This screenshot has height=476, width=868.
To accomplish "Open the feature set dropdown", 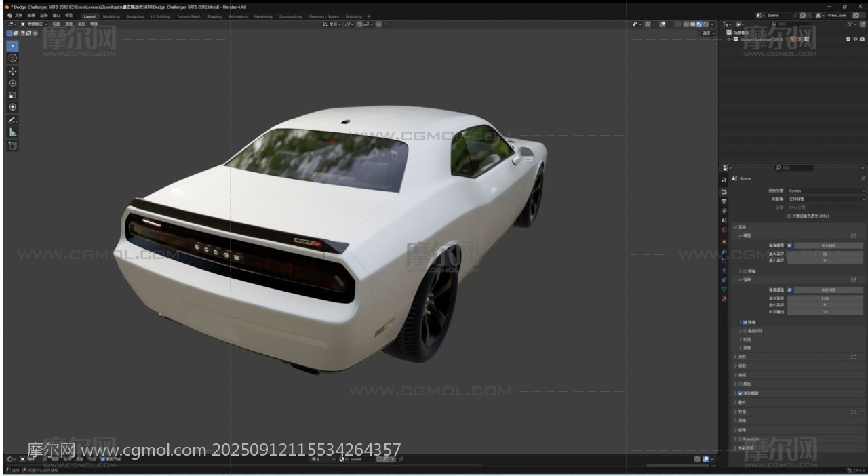I will [x=826, y=199].
